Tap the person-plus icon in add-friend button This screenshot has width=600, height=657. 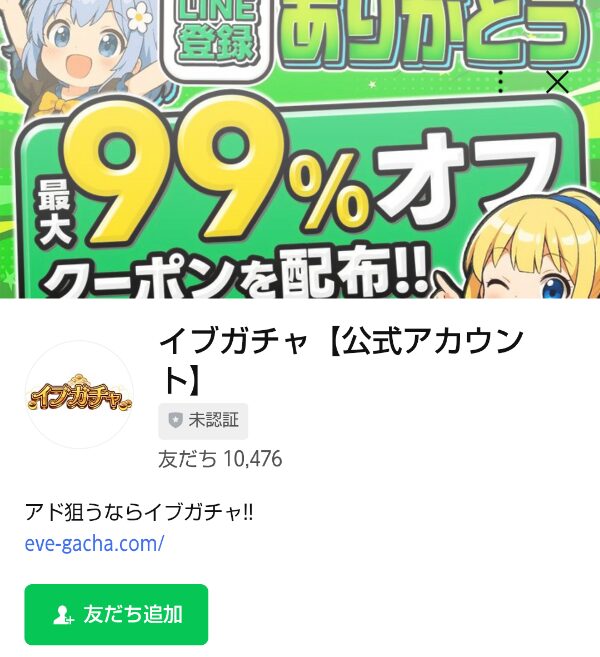pos(63,615)
